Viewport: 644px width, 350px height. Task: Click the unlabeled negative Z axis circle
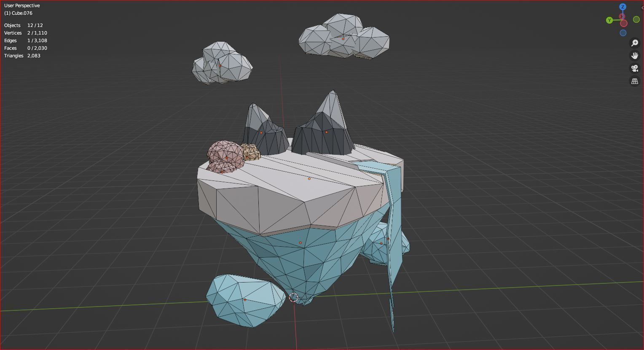[623, 33]
